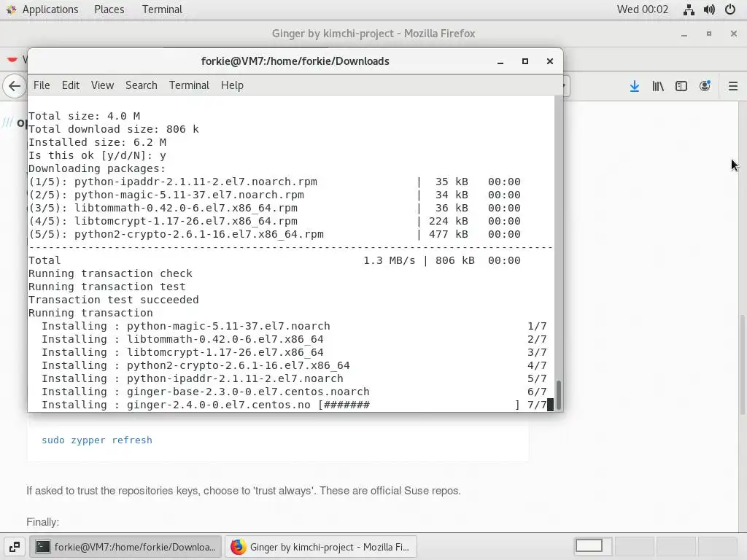This screenshot has height=560, width=747.
Task: Open the Terminal menu in terminal menubar
Action: [x=189, y=85]
